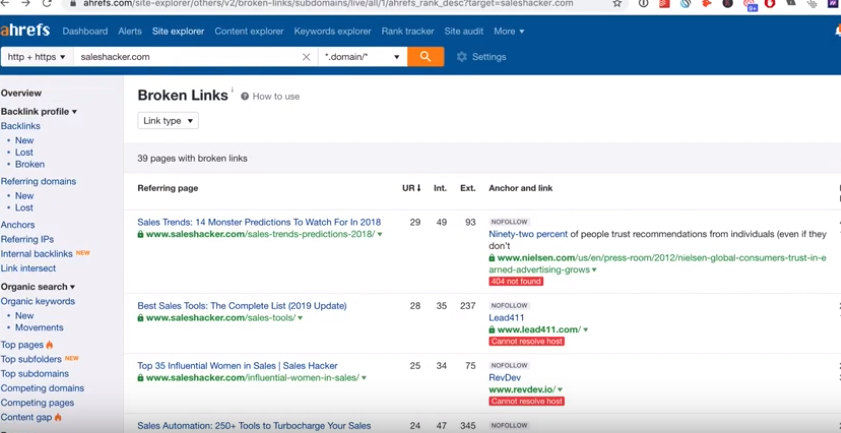The image size is (841, 433).
Task: Open Lost under Referring domains
Action: (24, 208)
